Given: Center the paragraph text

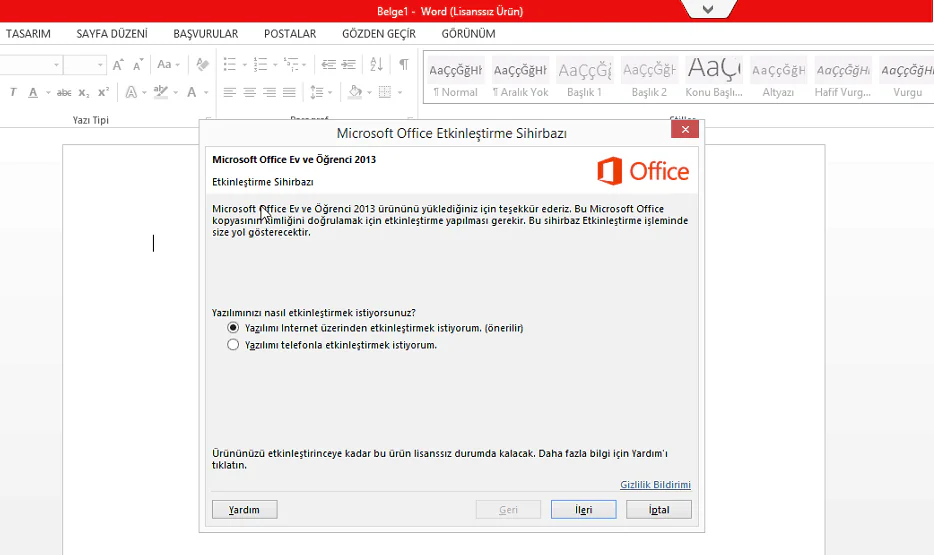Looking at the screenshot, I should coord(250,92).
